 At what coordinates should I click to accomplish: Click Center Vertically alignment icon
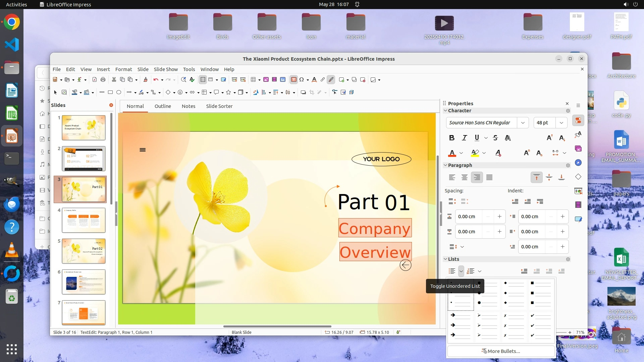coord(549,177)
